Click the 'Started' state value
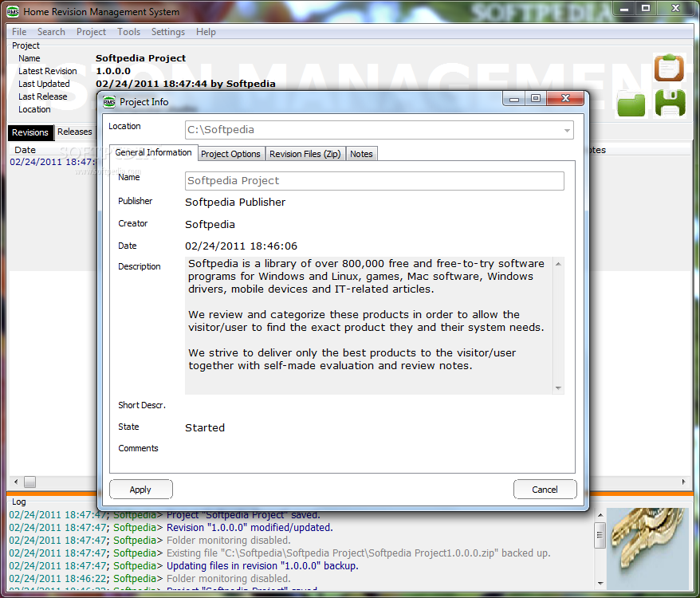 [205, 428]
